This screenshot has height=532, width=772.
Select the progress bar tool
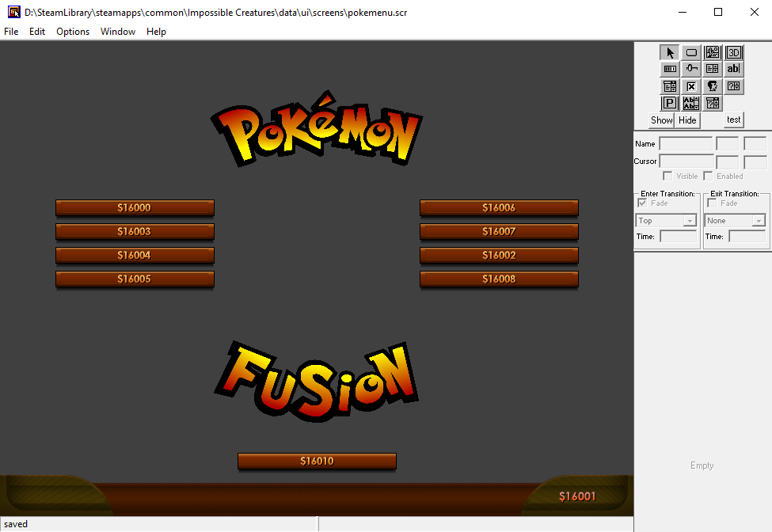click(670, 69)
